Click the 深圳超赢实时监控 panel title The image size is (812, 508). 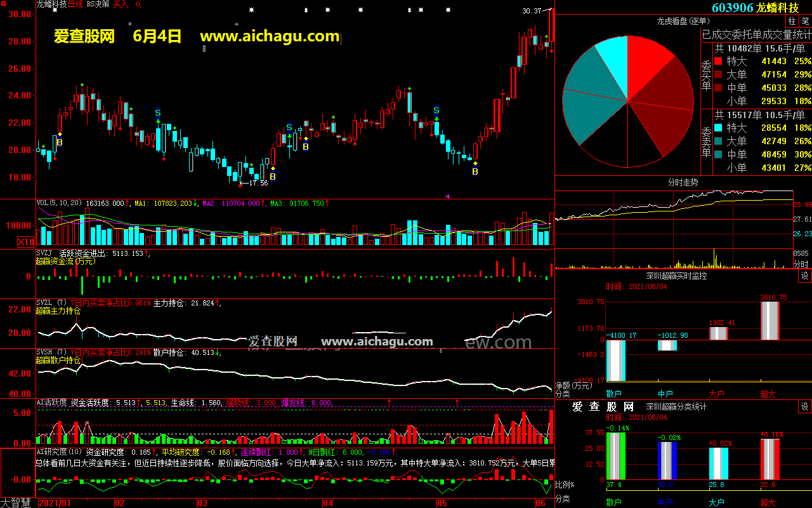[676, 276]
